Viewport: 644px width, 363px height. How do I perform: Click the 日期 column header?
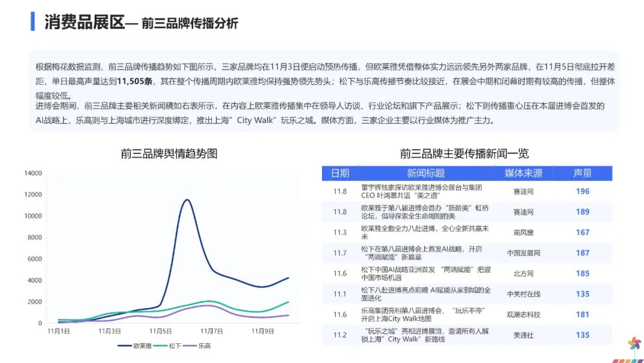(x=340, y=173)
